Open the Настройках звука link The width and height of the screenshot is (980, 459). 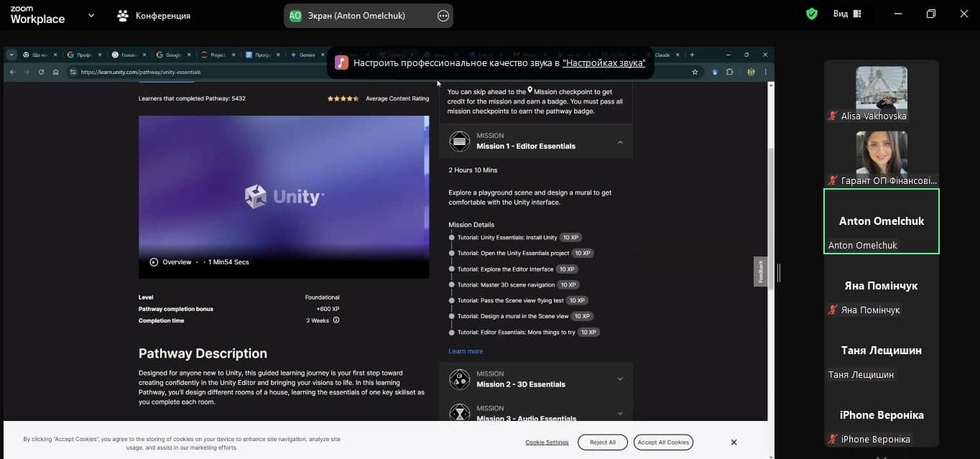pos(604,62)
